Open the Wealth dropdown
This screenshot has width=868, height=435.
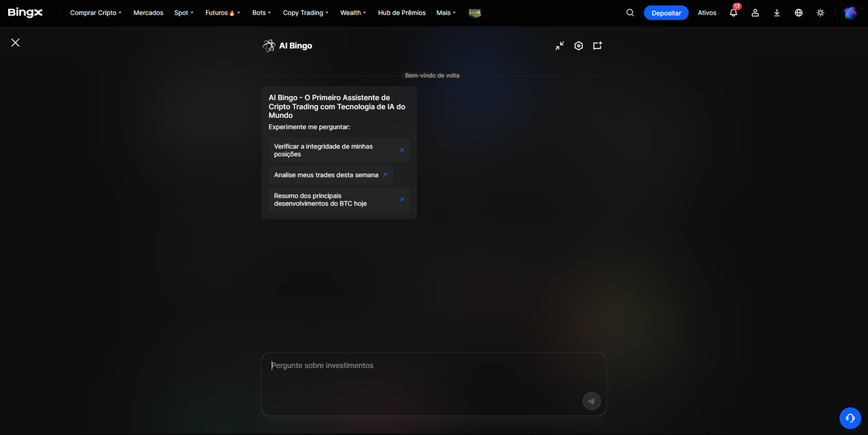(353, 13)
